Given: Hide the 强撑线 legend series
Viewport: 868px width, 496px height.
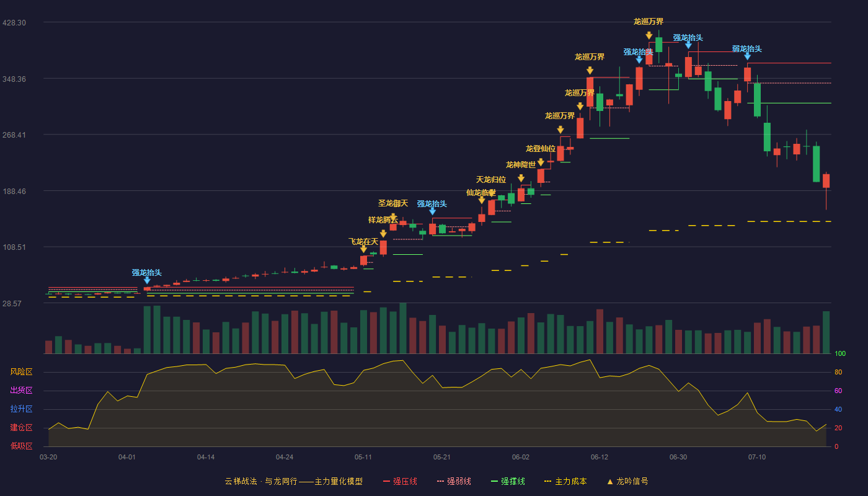Looking at the screenshot, I should coord(508,481).
